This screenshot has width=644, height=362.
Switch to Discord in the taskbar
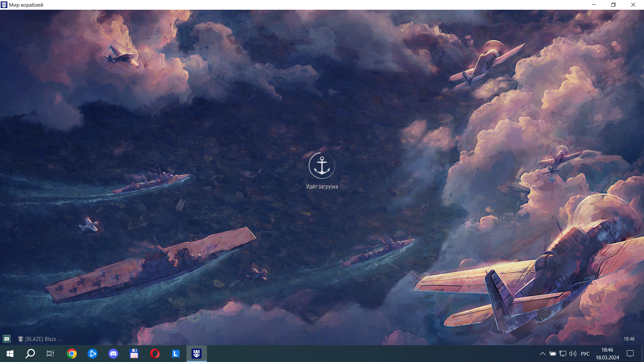(113, 354)
